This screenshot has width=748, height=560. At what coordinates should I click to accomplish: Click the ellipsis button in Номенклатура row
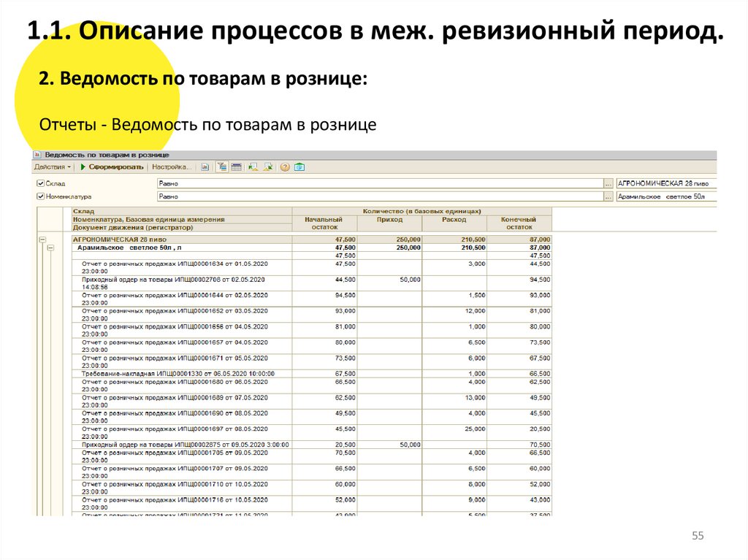click(608, 196)
